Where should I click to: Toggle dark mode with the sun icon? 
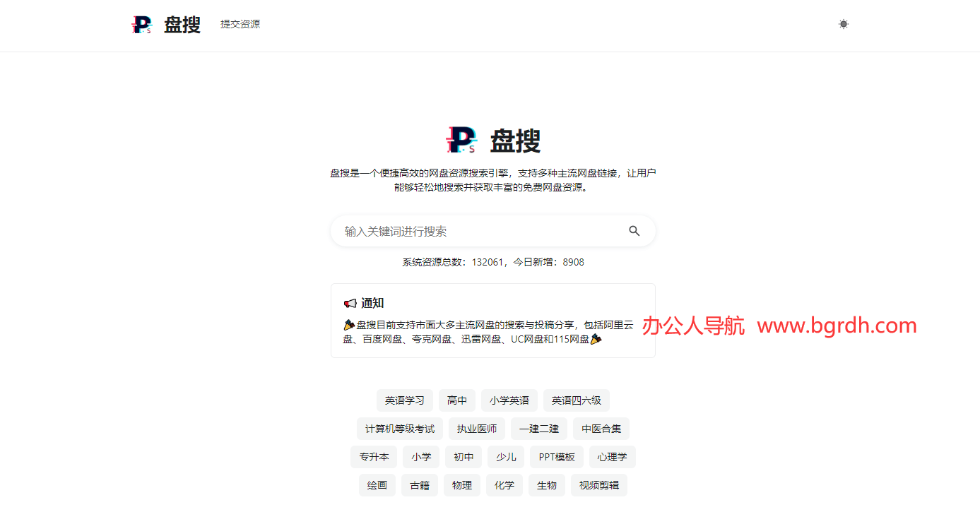tap(843, 24)
